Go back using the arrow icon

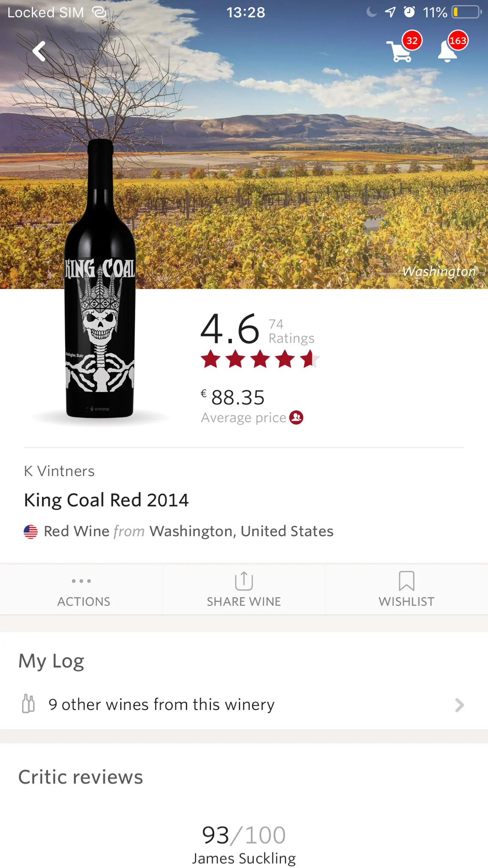39,51
